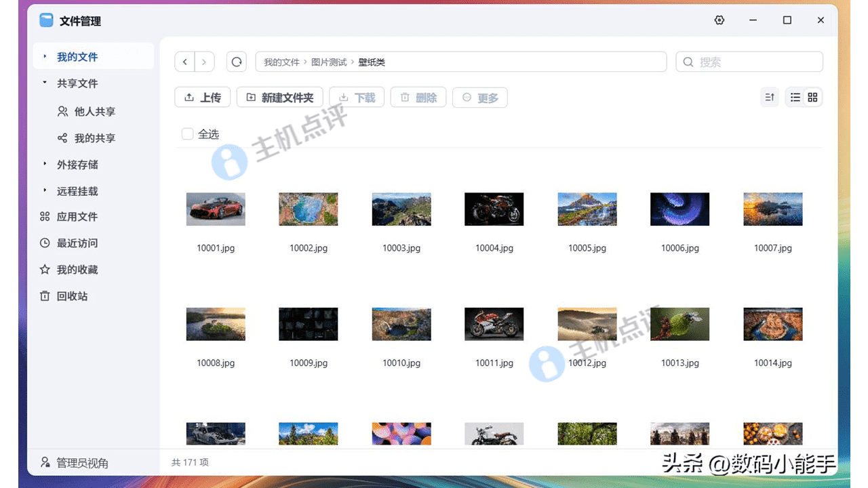Click the refresh icon beside navigation arrows

(237, 62)
